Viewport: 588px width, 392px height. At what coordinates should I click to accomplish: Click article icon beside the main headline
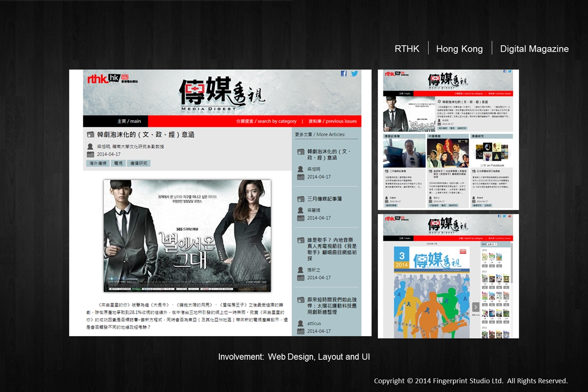click(x=91, y=135)
